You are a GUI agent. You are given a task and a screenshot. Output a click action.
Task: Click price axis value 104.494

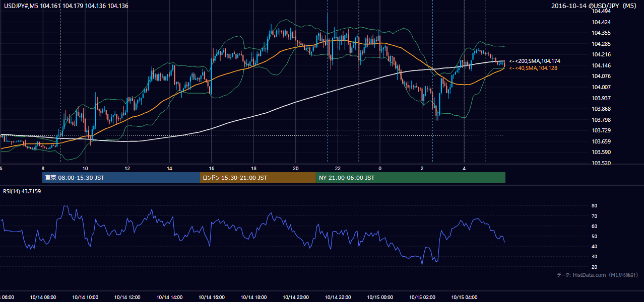601,11
